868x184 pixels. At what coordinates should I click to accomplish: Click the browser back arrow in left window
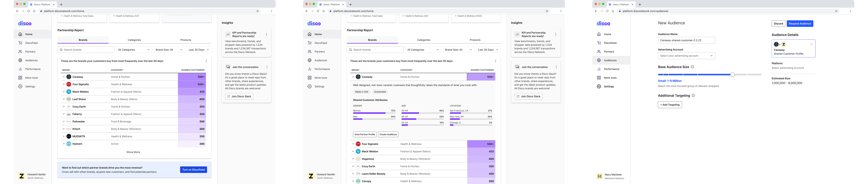pos(17,11)
